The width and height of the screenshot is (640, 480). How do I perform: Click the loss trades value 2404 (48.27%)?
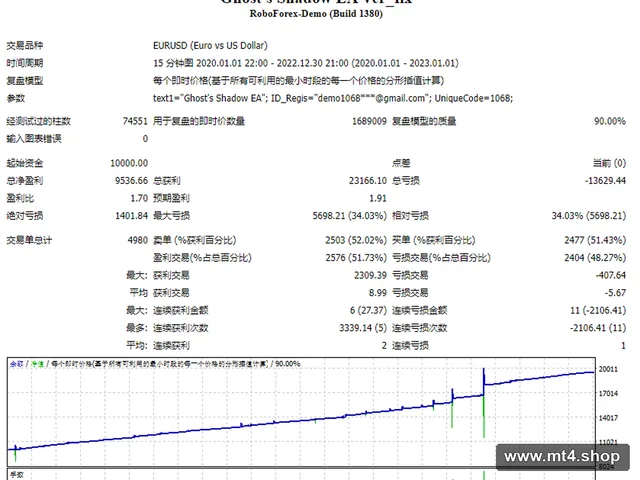tap(595, 258)
